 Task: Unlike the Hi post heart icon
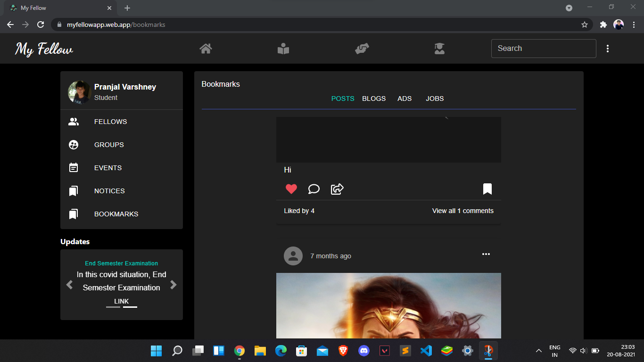tap(291, 189)
